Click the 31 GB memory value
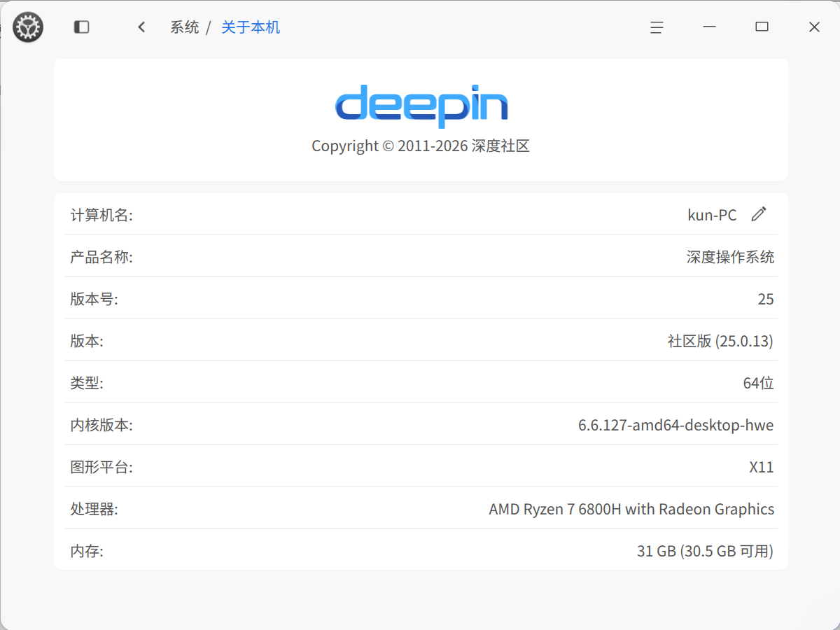Image resolution: width=840 pixels, height=630 pixels. click(x=705, y=551)
